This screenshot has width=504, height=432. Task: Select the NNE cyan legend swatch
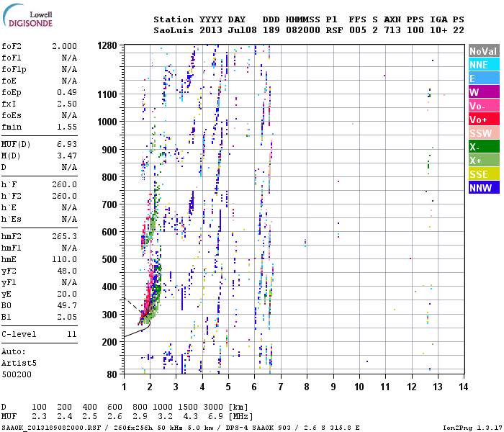coord(484,65)
